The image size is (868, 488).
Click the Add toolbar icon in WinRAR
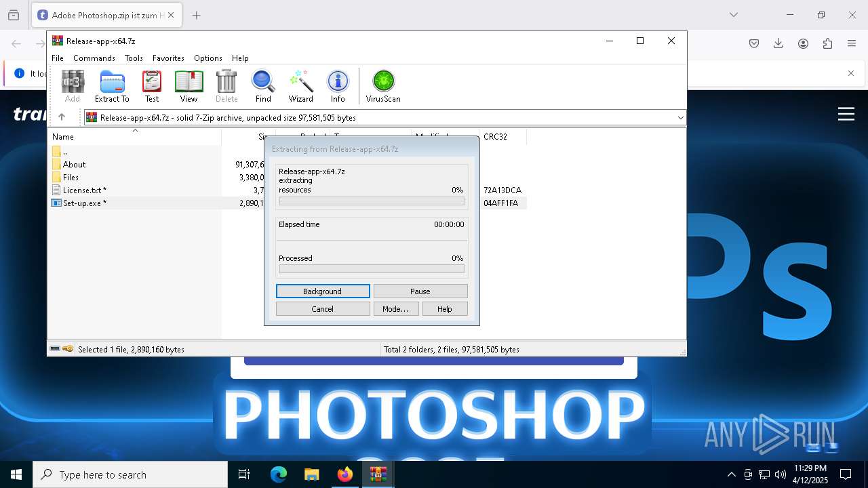[x=73, y=85]
